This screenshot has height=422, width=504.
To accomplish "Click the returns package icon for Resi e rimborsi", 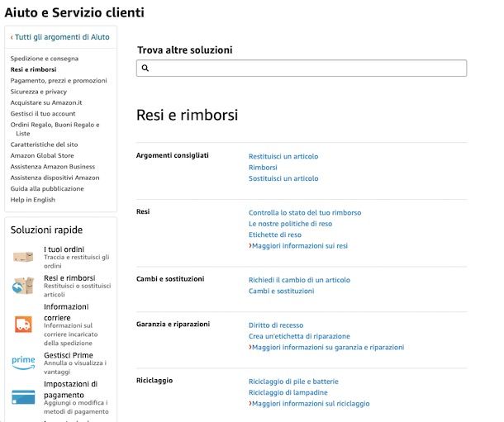I will (x=23, y=286).
